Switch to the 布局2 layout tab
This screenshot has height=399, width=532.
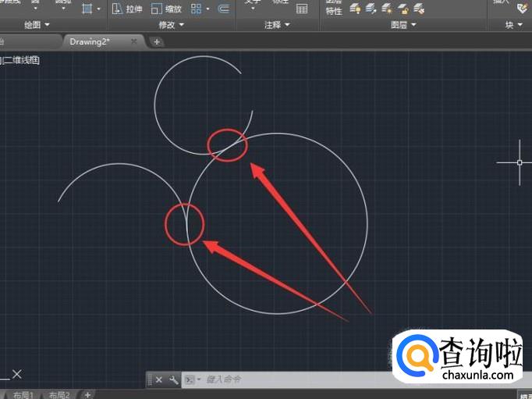click(59, 394)
